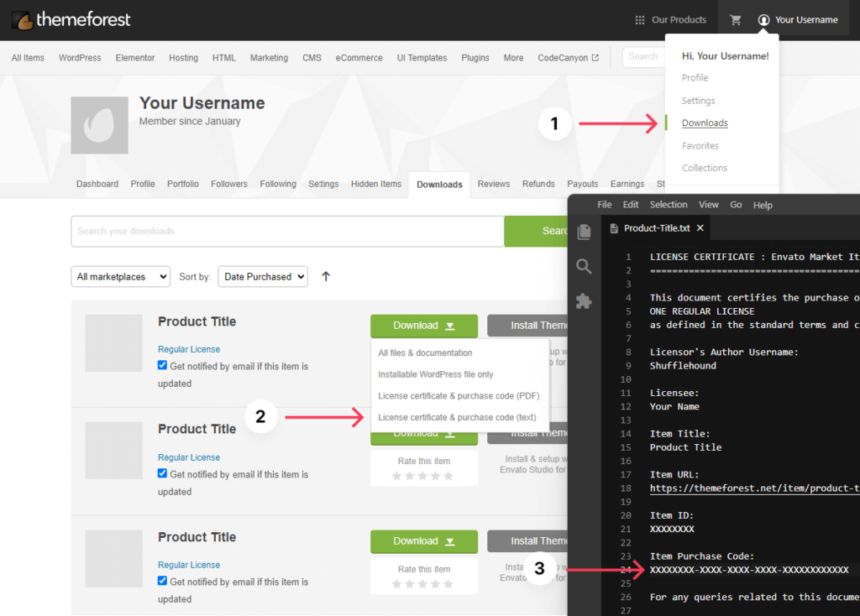Uncheck email notification for the third product
Screen dimensions: 860x616
click(x=162, y=581)
